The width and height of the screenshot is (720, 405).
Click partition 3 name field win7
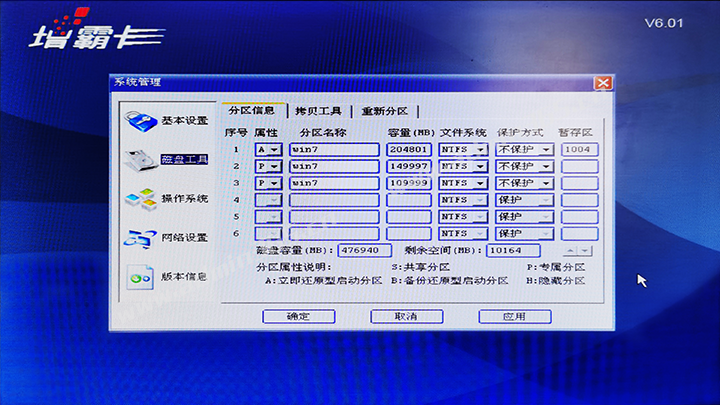point(334,183)
